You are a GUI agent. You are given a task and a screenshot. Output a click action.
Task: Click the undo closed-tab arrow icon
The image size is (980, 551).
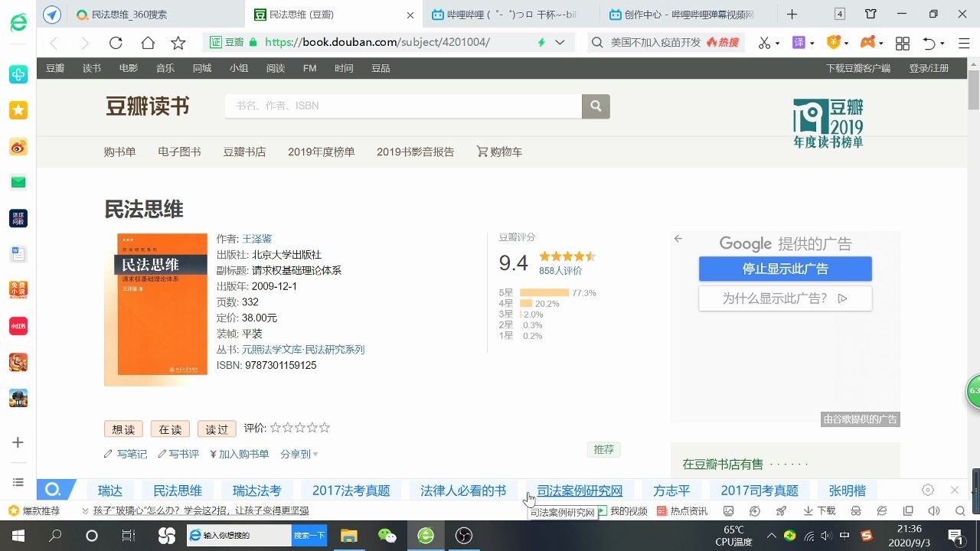coord(929,43)
